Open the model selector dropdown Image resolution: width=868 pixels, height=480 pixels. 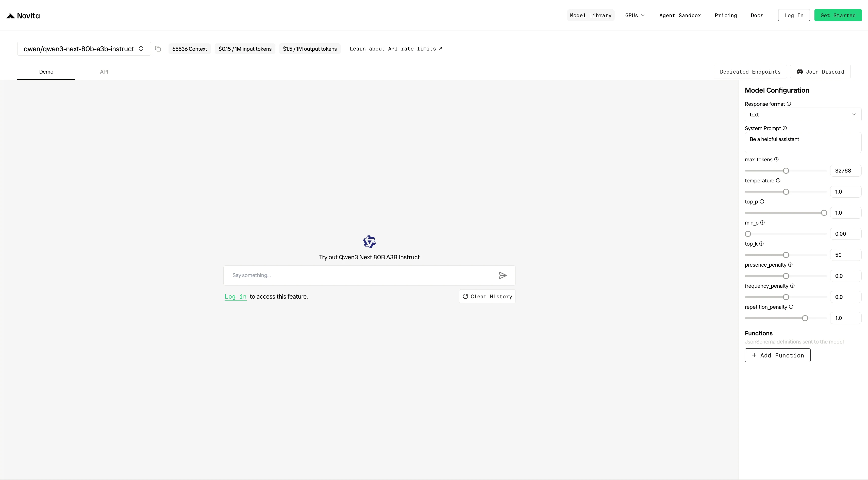84,49
